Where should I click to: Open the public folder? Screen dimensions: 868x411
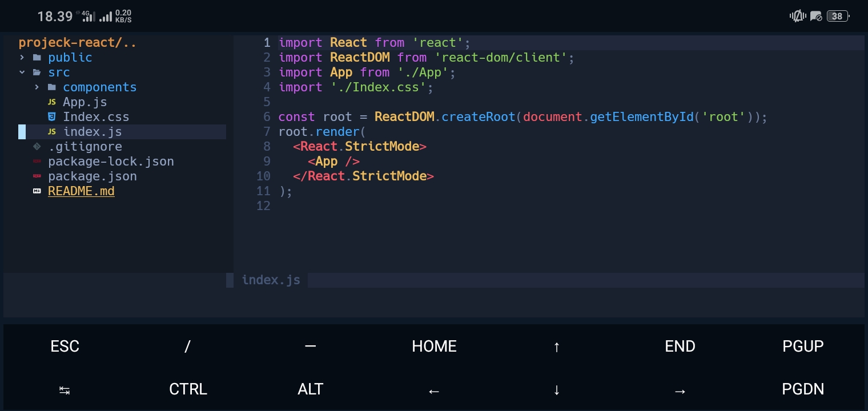tap(70, 58)
